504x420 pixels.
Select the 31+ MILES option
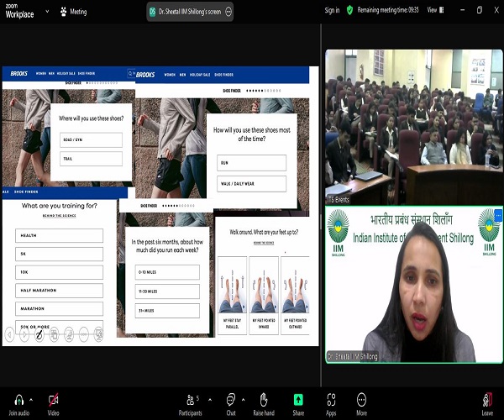point(167,311)
